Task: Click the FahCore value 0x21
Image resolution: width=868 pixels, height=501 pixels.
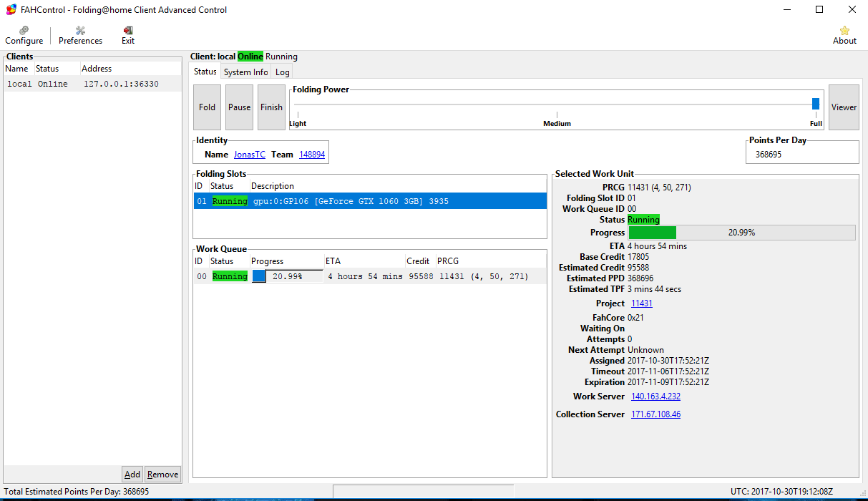Action: click(x=636, y=318)
